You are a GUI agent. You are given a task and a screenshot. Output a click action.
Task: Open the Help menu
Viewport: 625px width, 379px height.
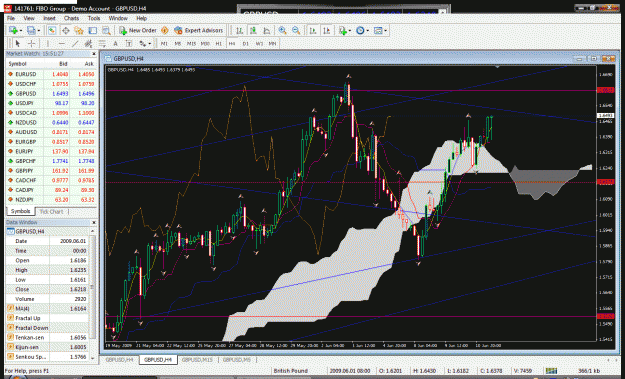142,18
